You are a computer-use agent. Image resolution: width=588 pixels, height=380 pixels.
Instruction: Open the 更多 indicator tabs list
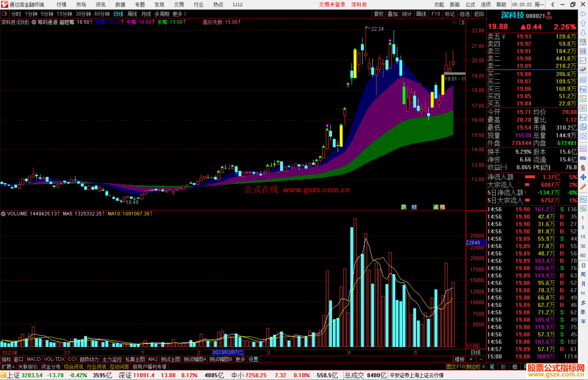[x=240, y=359]
